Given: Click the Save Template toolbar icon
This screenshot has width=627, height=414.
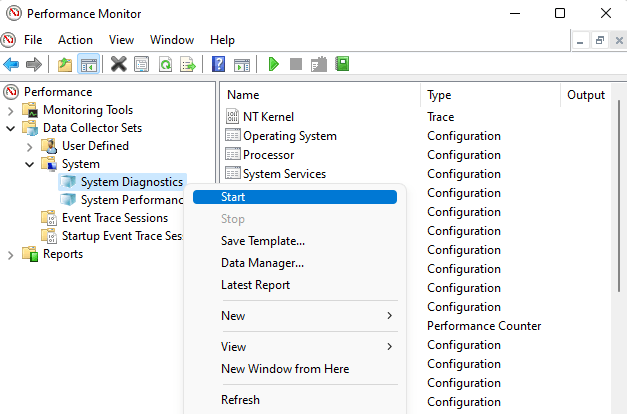Looking at the screenshot, I should [x=319, y=64].
